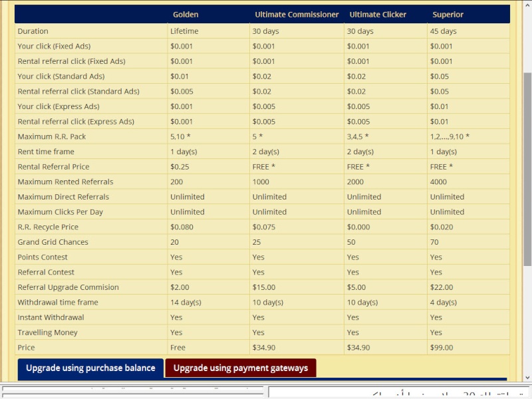Viewport: 532px width, 399px height.
Task: Select the 4000 maximum rented referrals value
Action: click(x=438, y=182)
